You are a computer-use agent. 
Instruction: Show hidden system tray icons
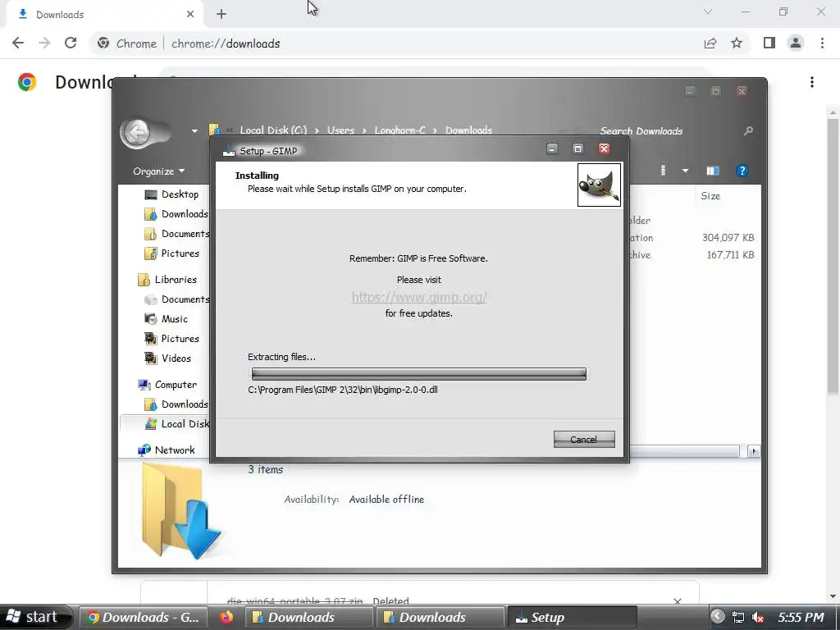click(717, 617)
